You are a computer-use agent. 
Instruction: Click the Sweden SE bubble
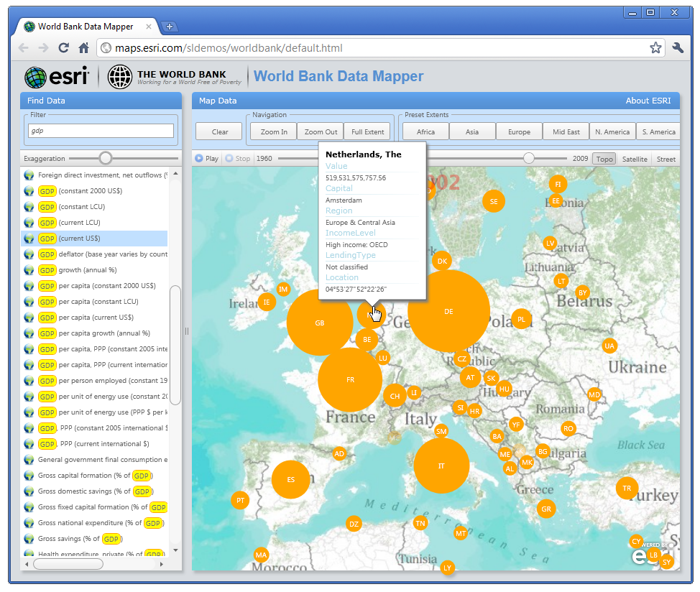(x=493, y=201)
